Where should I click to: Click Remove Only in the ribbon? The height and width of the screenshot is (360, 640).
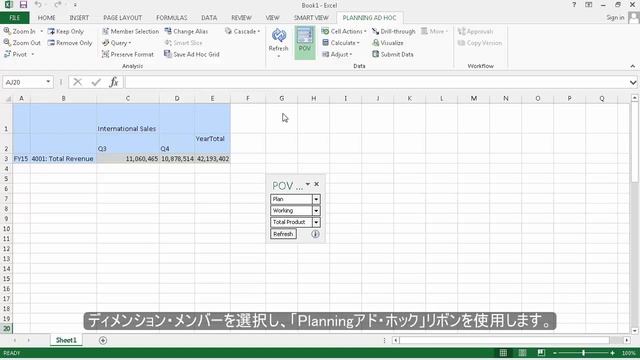(70, 42)
